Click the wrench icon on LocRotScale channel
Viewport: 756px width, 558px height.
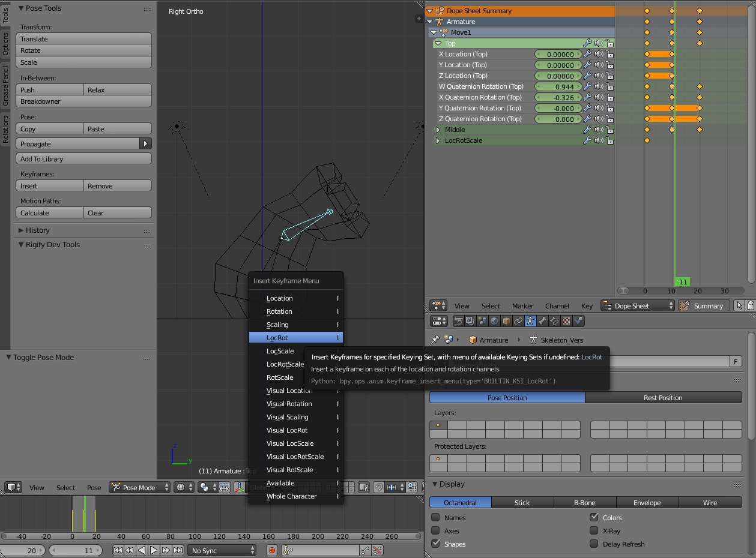click(587, 140)
